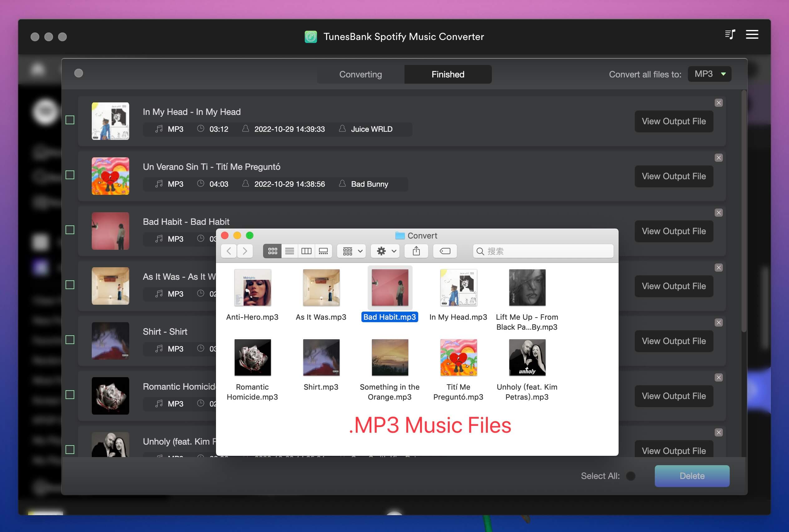Click the tag/label icon in Finder toolbar
Screen dimensions: 789x532
pos(445,251)
